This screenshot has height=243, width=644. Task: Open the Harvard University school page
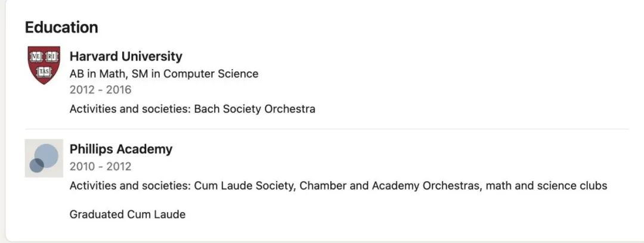(126, 56)
